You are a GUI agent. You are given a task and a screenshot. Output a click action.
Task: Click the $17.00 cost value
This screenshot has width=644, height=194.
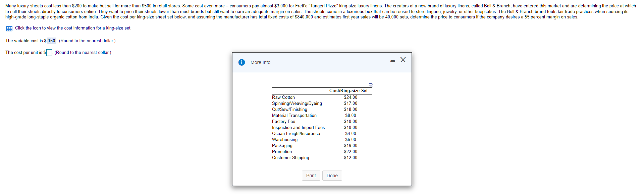click(351, 104)
